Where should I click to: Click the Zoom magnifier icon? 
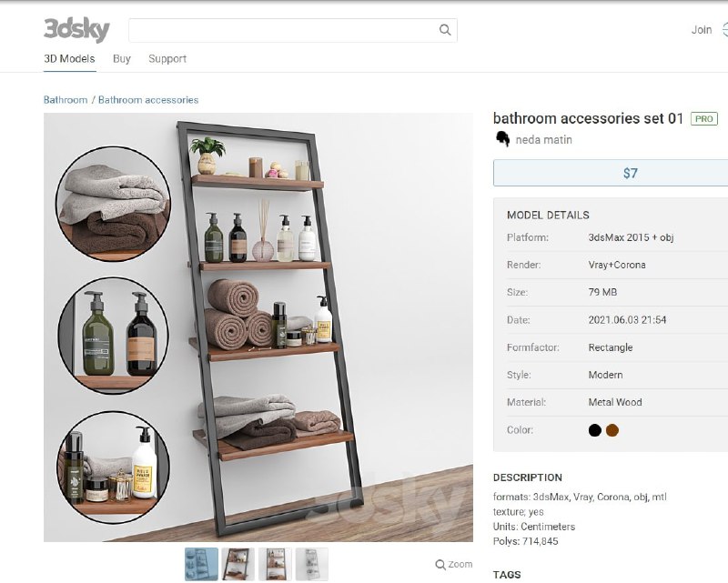click(440, 565)
